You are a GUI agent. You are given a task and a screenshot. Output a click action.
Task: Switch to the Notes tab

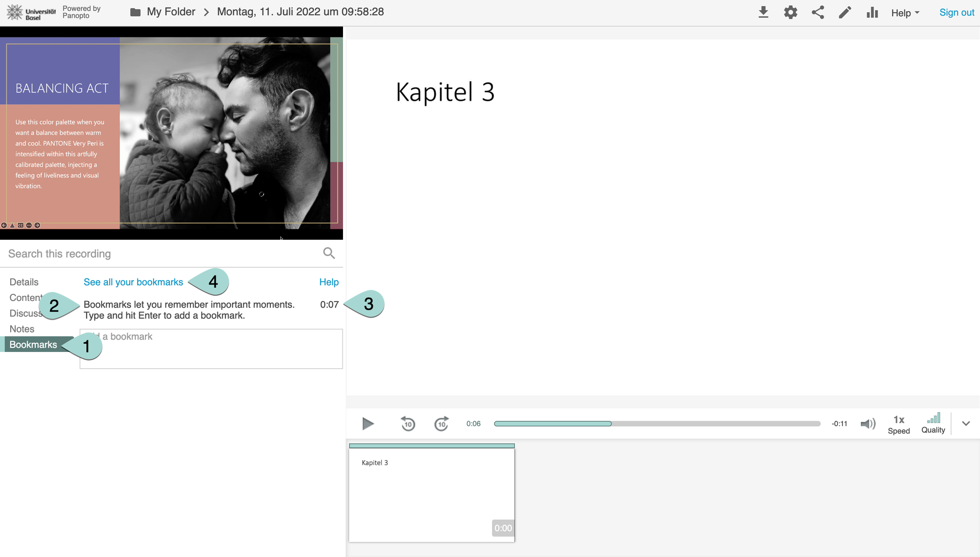coord(22,329)
